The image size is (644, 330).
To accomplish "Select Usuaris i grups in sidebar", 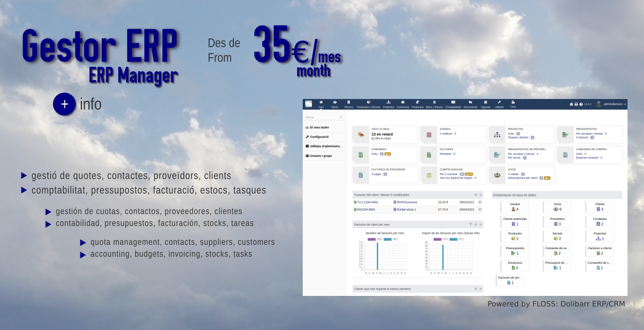I will [322, 156].
